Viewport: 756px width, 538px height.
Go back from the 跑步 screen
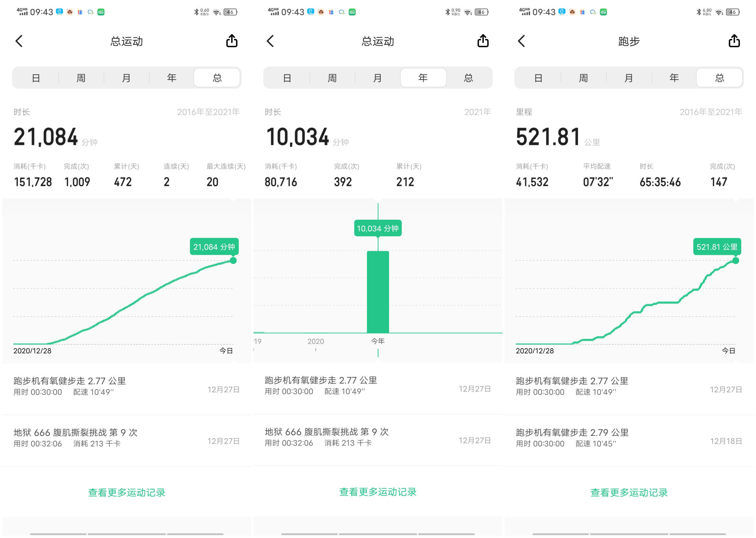521,41
